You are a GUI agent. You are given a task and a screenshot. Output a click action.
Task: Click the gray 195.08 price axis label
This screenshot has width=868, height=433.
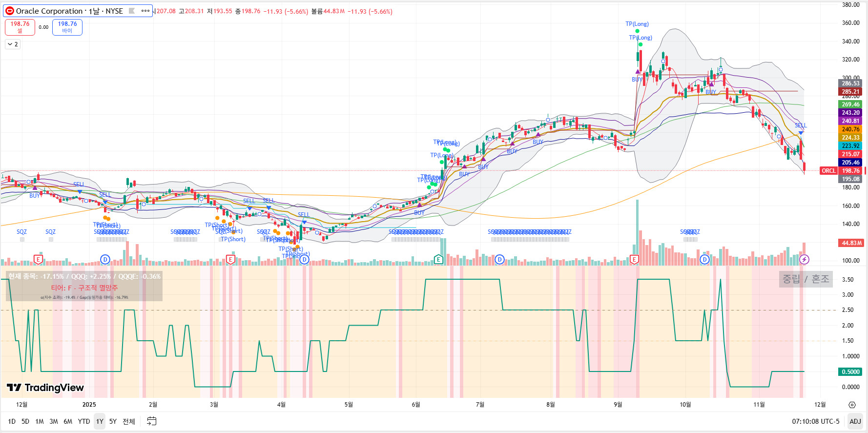coord(850,179)
